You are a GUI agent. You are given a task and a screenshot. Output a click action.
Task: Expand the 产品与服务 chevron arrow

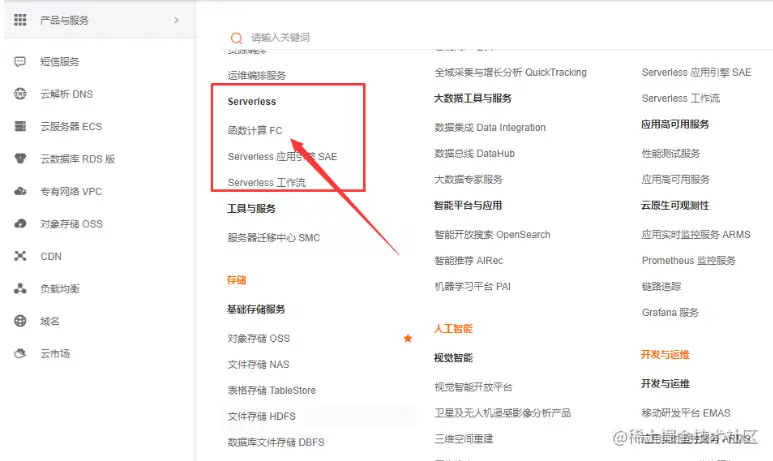coord(176,20)
